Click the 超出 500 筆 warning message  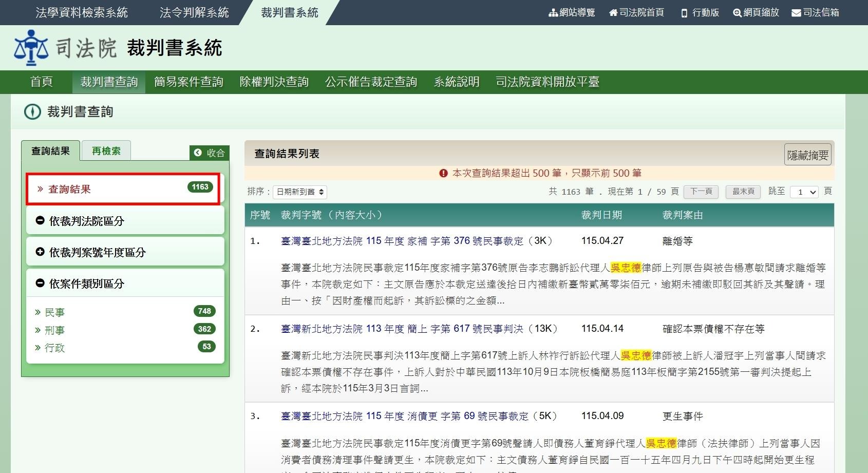point(540,173)
